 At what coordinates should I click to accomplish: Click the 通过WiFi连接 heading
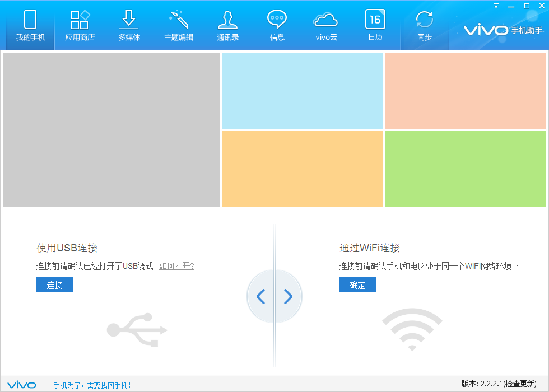[369, 248]
